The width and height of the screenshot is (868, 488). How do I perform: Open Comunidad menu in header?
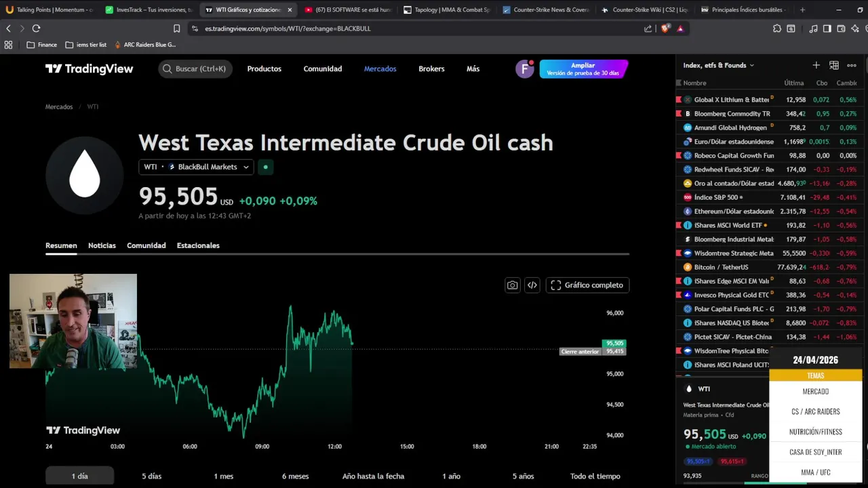pos(323,68)
